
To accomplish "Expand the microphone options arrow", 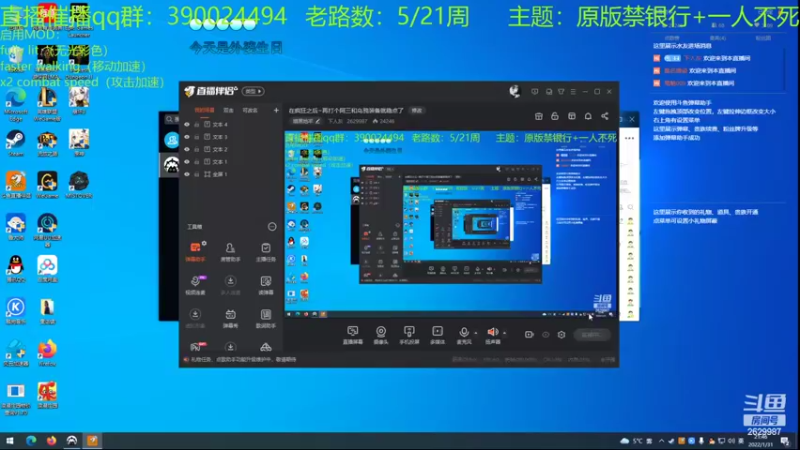I will pos(476,333).
